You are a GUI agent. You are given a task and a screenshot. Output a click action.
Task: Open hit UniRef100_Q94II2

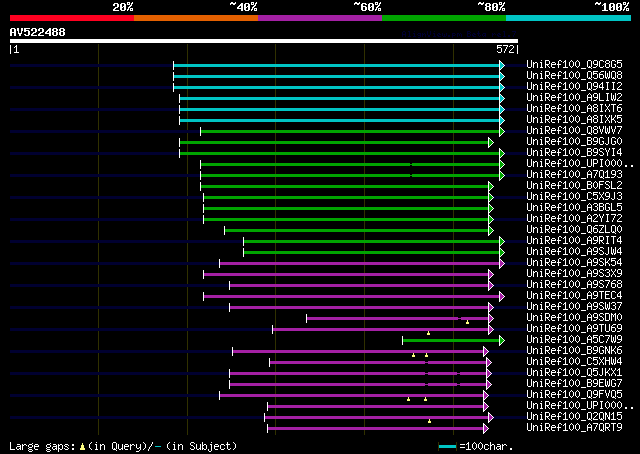(x=574, y=86)
